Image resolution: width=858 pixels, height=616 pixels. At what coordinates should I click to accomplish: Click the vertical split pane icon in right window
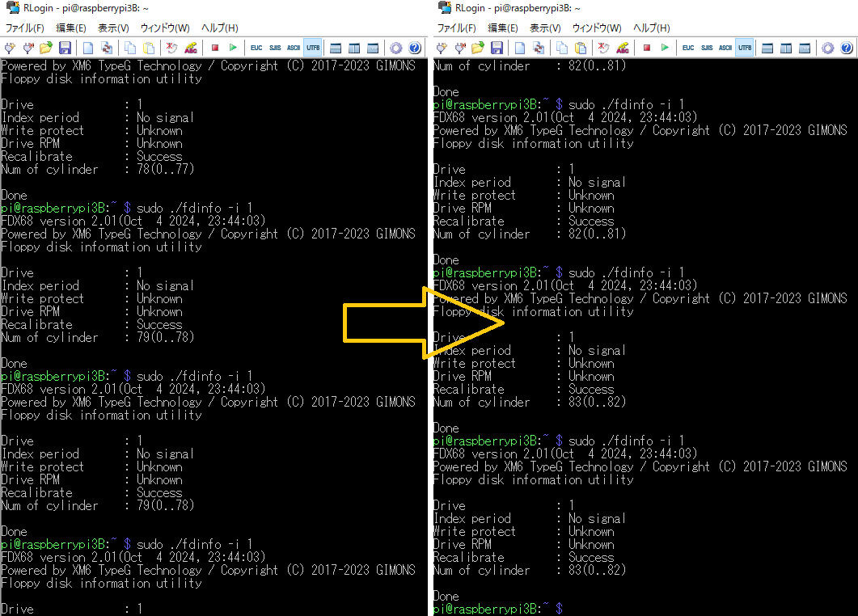click(x=786, y=48)
